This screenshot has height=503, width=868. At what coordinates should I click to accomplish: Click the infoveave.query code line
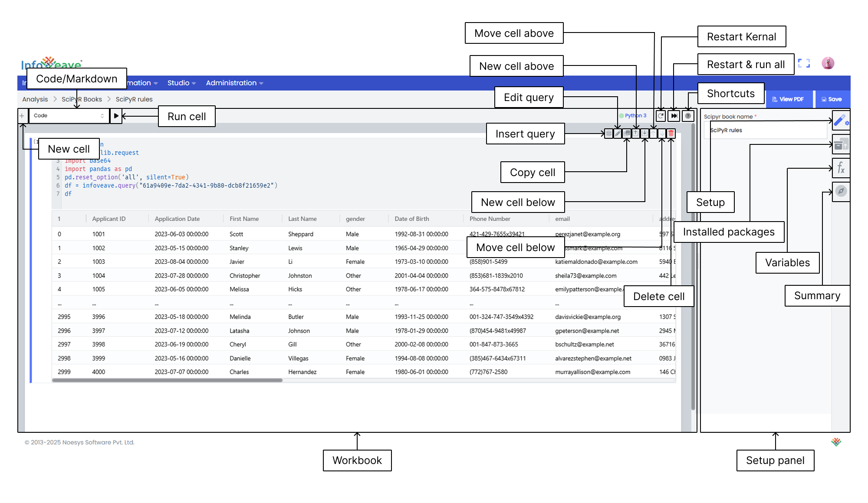(x=171, y=186)
